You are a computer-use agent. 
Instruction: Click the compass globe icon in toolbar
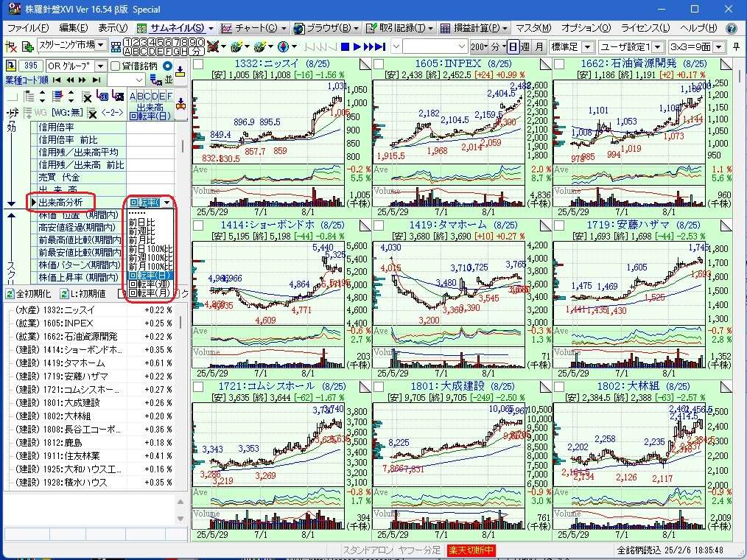coord(284,46)
